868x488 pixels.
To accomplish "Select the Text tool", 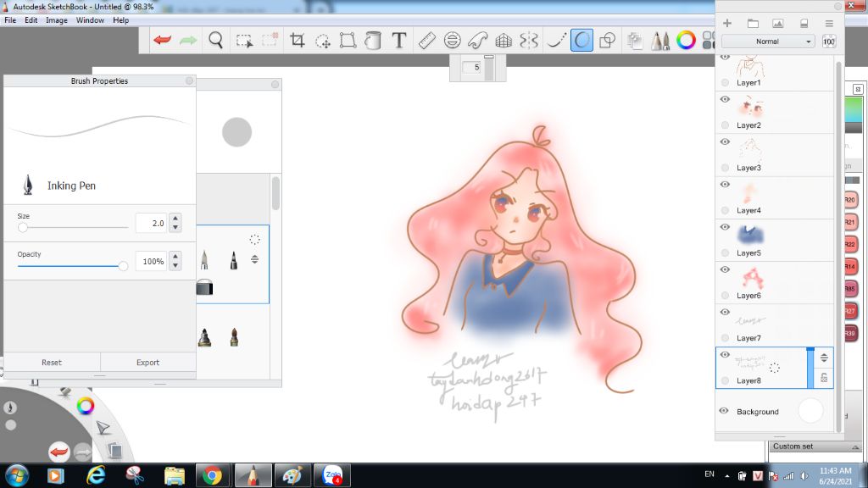I will pyautogui.click(x=398, y=40).
